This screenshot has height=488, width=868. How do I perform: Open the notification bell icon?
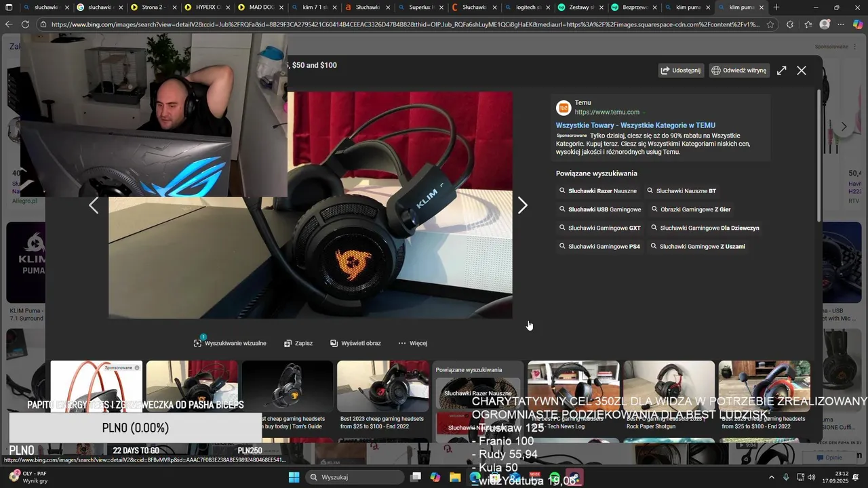click(x=856, y=477)
